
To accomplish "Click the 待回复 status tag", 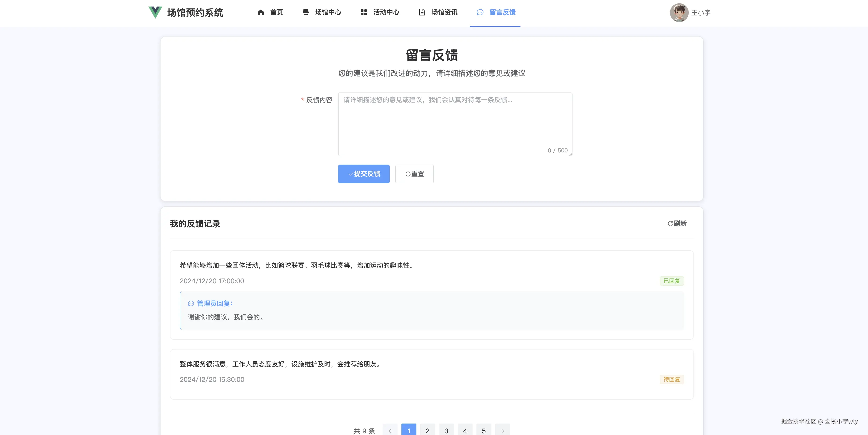I will pos(672,380).
